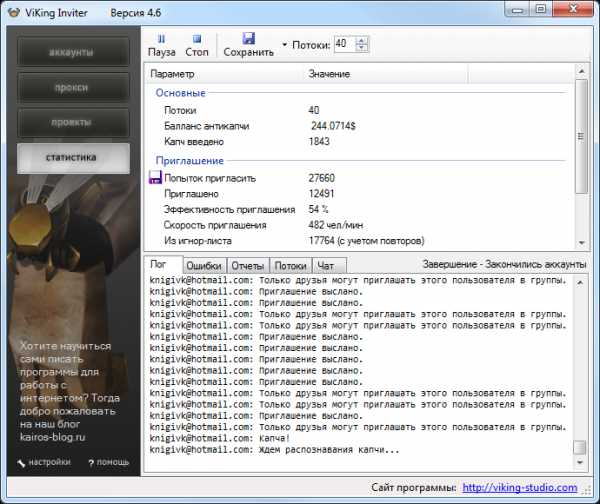Click the Параметр column header

[x=224, y=74]
